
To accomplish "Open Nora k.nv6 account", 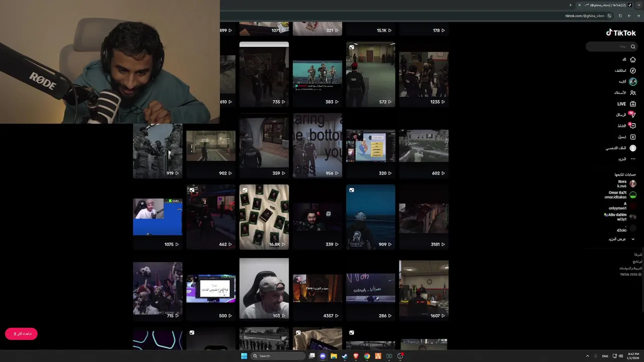I will (626, 184).
